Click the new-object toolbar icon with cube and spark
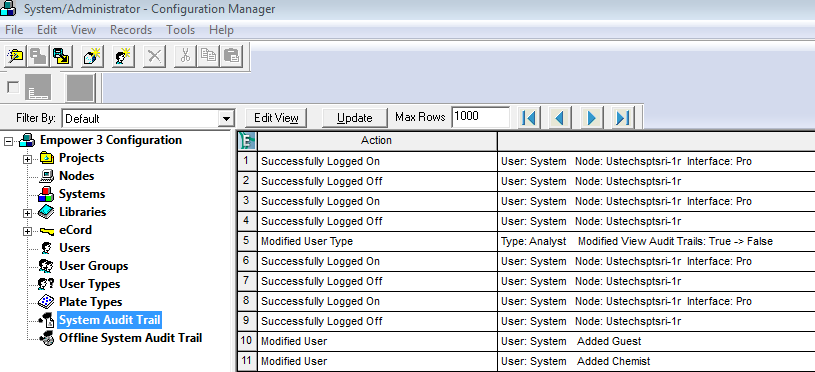The height and width of the screenshot is (372, 815). point(93,56)
